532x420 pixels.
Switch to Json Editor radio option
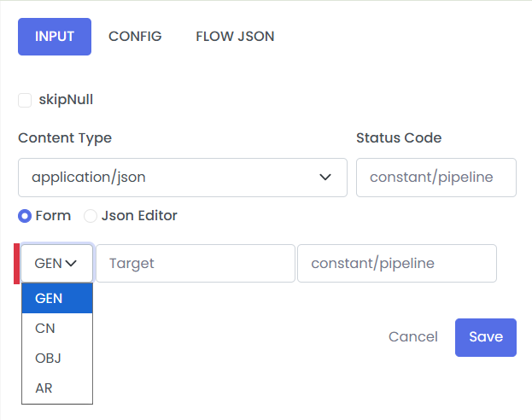click(x=91, y=216)
